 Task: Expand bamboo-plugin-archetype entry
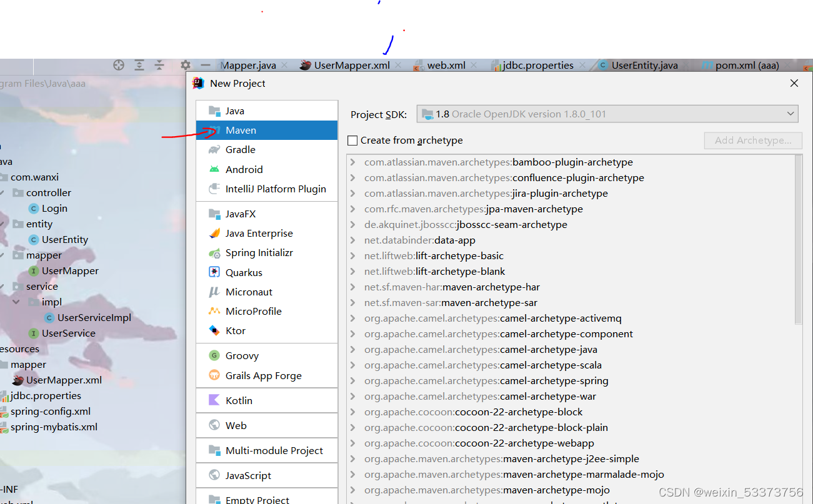coord(352,162)
